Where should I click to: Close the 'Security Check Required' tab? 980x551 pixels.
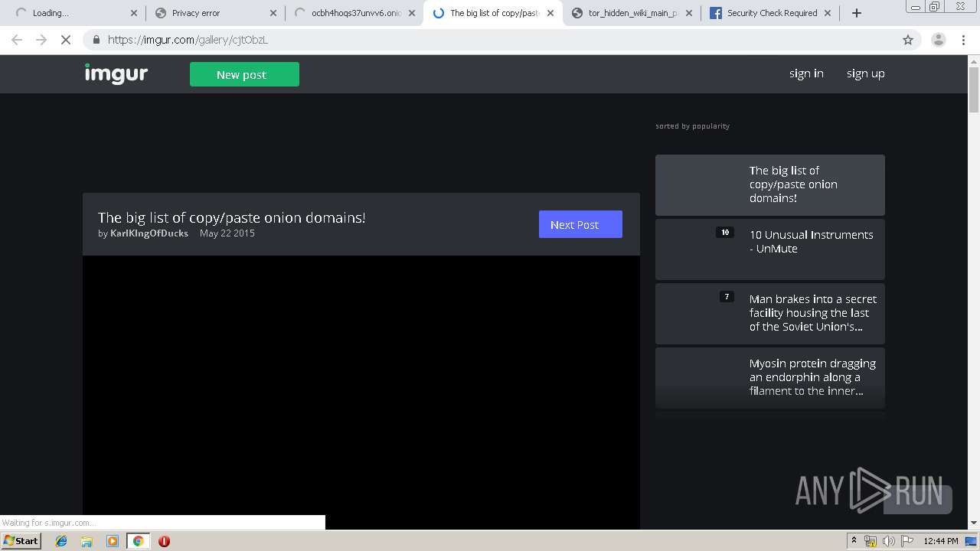pos(828,13)
